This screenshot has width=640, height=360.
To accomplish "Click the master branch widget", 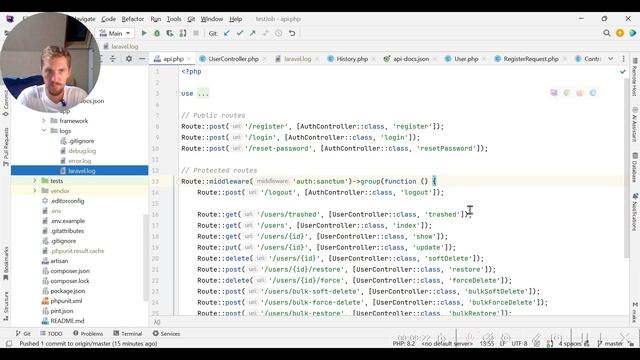I will click(610, 344).
